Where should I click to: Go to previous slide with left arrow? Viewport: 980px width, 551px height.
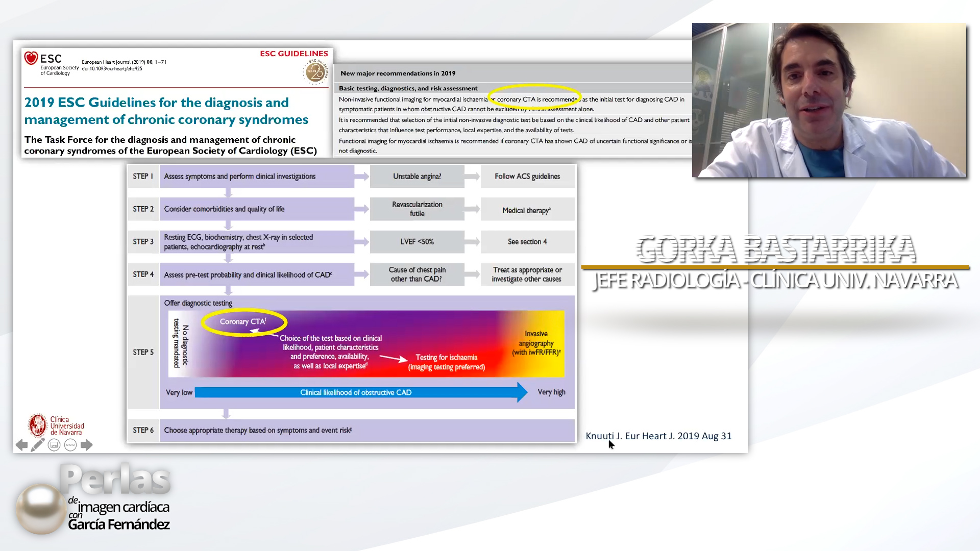21,445
